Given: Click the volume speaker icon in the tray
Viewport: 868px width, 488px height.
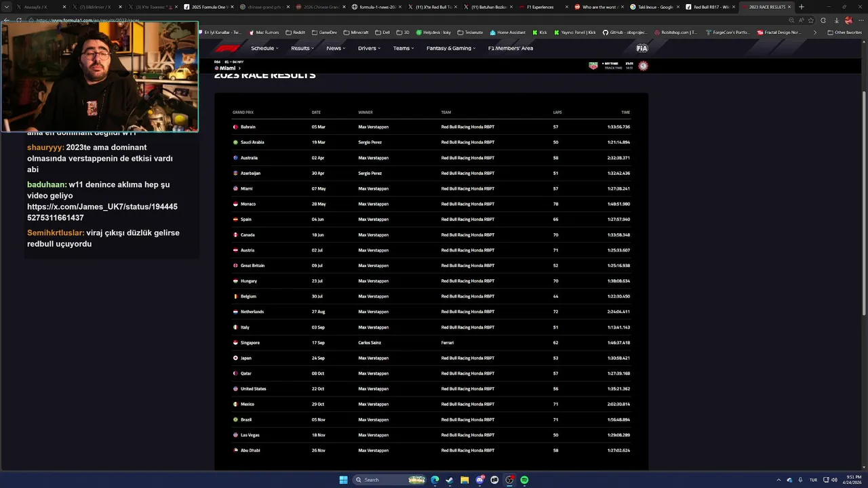Looking at the screenshot, I should (x=834, y=480).
